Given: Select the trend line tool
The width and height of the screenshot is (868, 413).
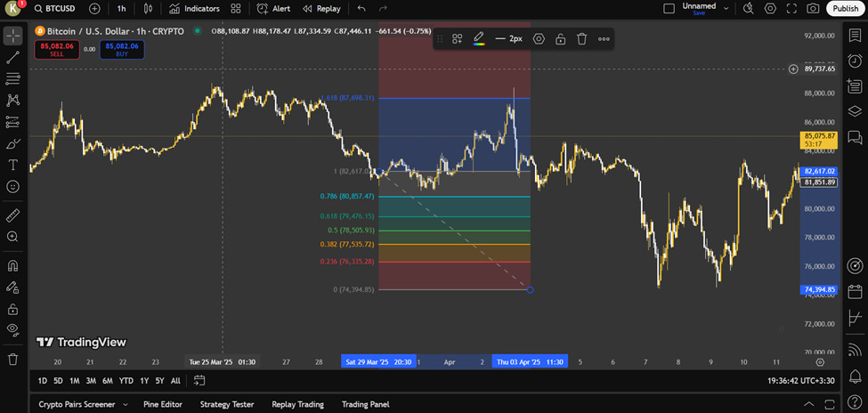Looking at the screenshot, I should pos(12,57).
